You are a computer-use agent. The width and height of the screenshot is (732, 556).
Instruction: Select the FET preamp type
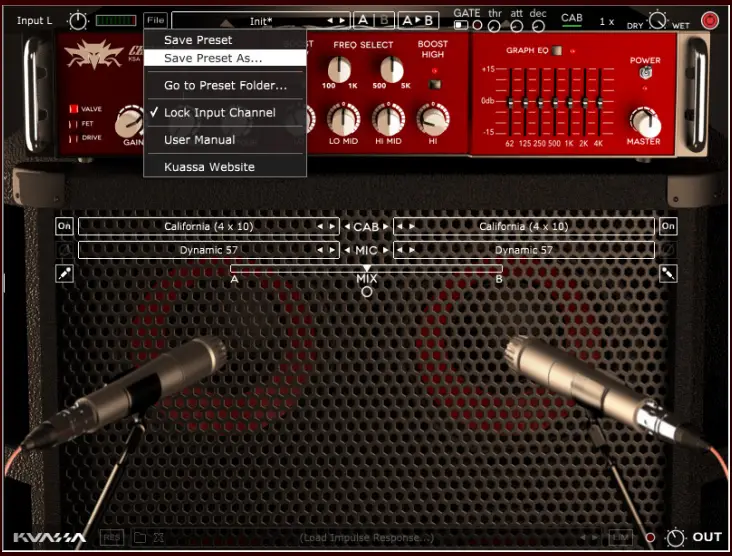[74, 124]
